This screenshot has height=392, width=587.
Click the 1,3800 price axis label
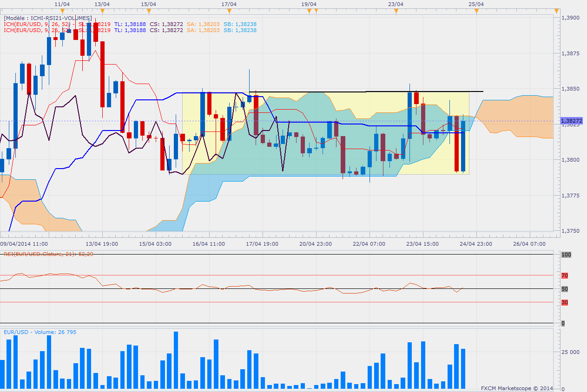tap(570, 160)
